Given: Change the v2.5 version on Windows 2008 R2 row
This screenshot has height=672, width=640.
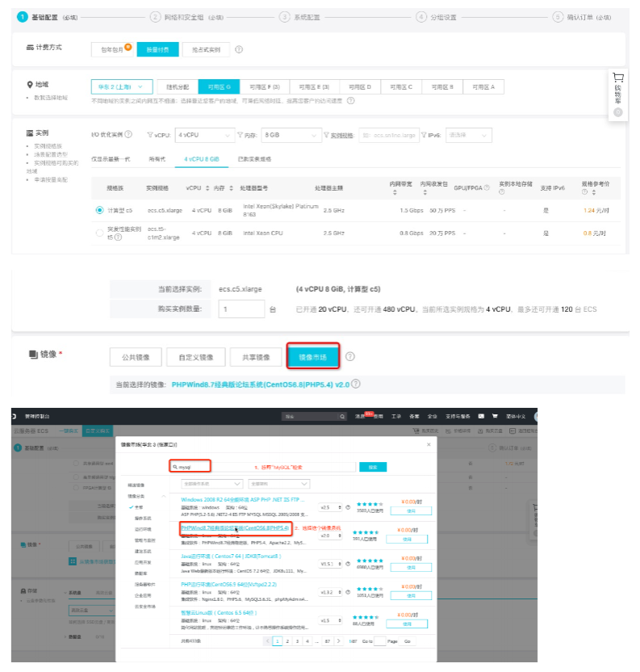Looking at the screenshot, I should coord(331,507).
